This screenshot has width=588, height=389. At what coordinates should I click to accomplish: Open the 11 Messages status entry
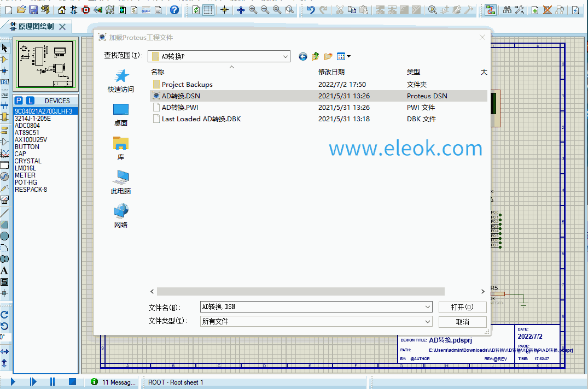(113, 382)
